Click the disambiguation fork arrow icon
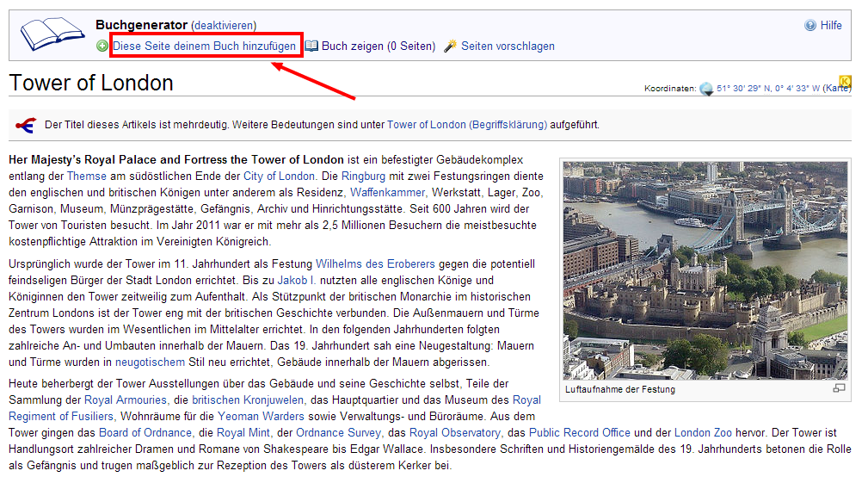 pos(26,125)
